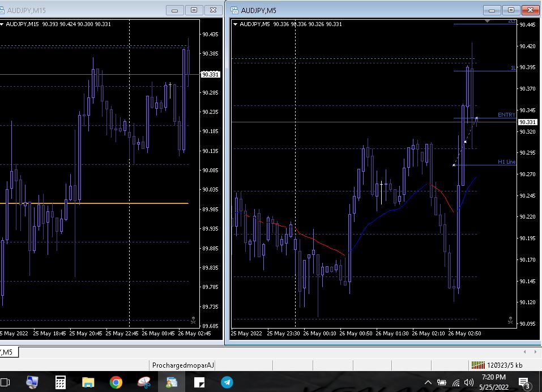Open Calculator from the taskbar
The image size is (542, 392).
point(61,382)
